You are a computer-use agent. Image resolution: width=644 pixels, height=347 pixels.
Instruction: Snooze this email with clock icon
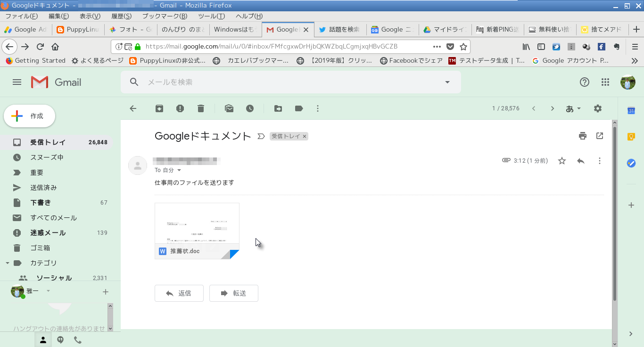pos(250,108)
